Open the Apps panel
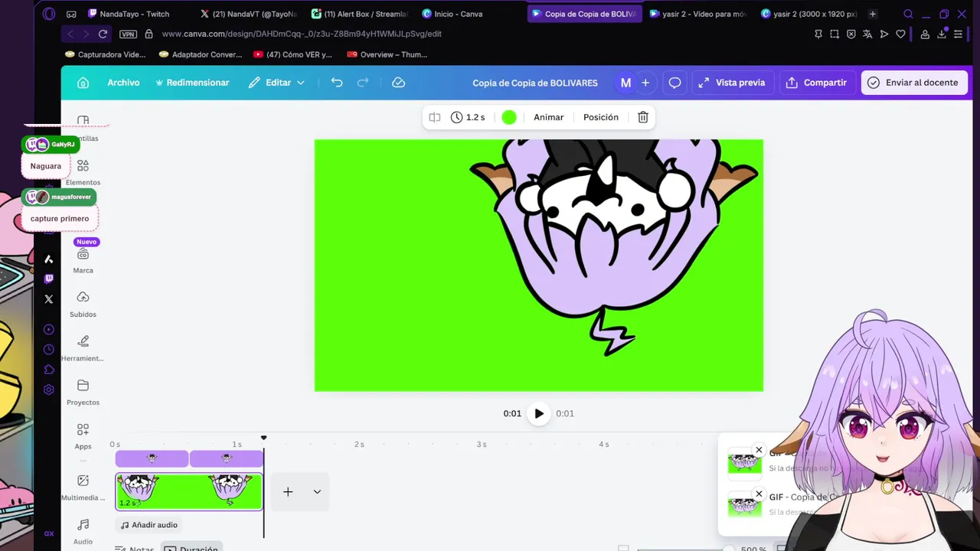Image resolution: width=980 pixels, height=551 pixels. pyautogui.click(x=83, y=435)
